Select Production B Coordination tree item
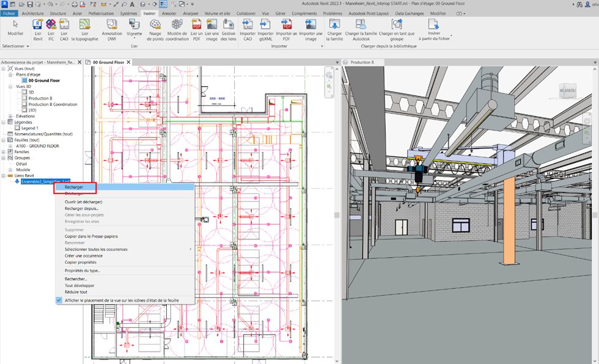The image size is (599, 364). pyautogui.click(x=53, y=104)
